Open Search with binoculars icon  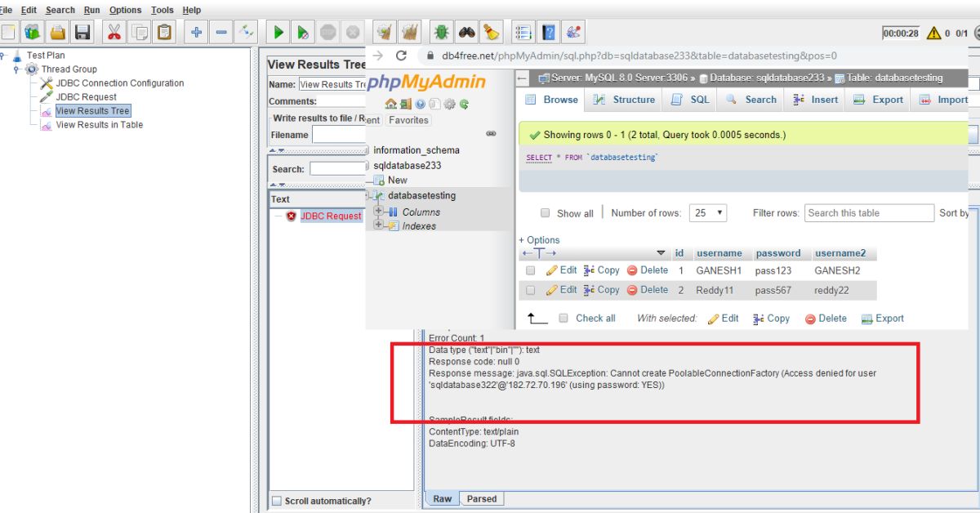tap(466, 32)
